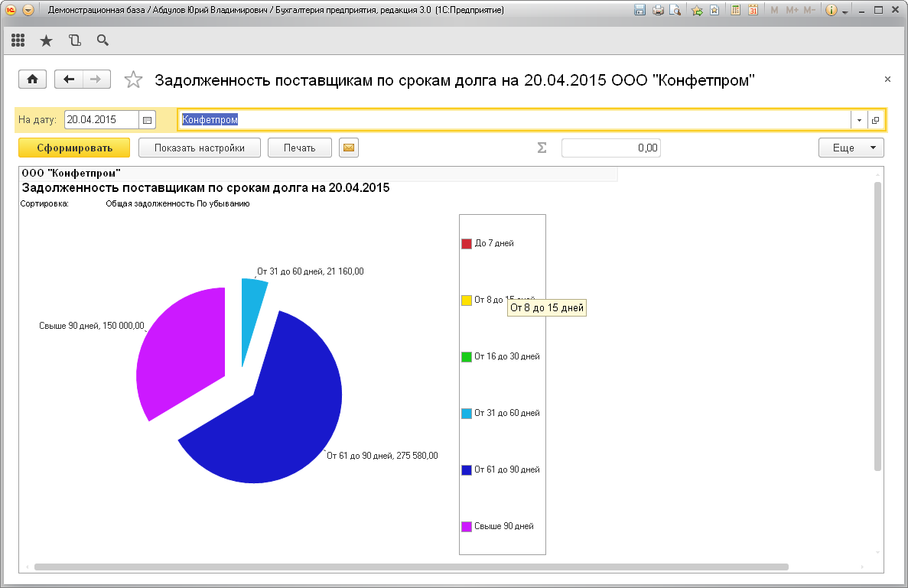Open the main menu orange arrow button

click(28, 11)
